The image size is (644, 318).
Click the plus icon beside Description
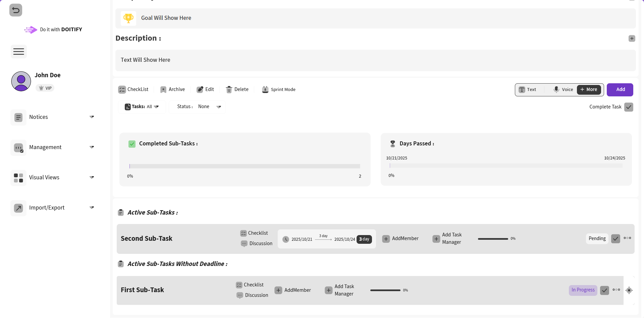(632, 39)
